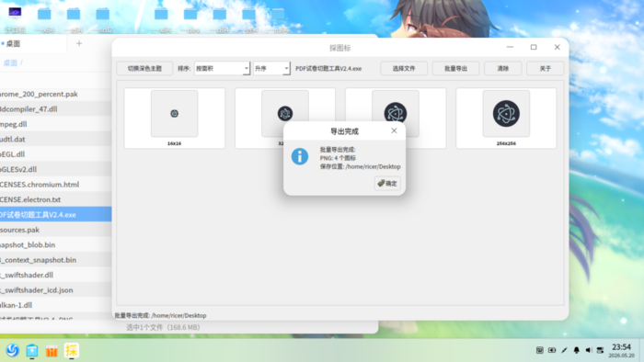
Task: Select LICENSES.chromium.html in file manager
Action: 55,185
